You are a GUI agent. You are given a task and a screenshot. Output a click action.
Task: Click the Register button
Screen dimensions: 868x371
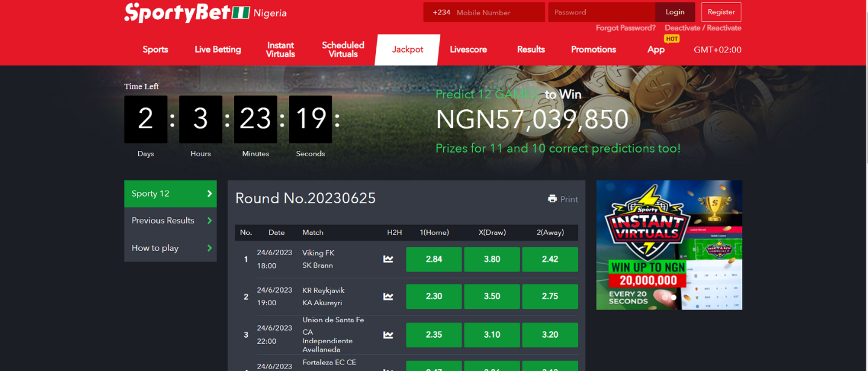click(x=721, y=12)
